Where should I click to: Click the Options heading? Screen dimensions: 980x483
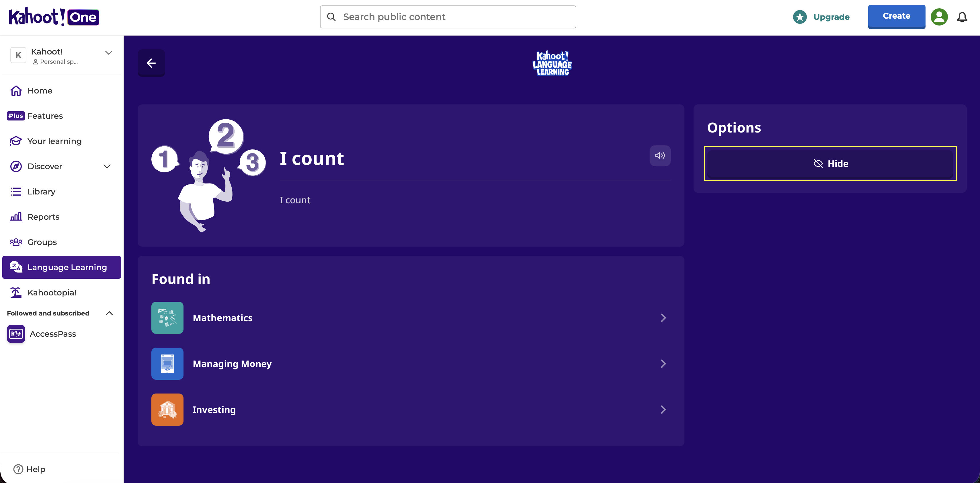[734, 128]
